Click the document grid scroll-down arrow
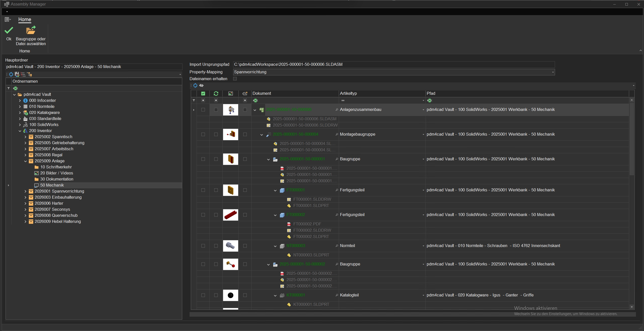The width and height of the screenshot is (644, 331). (632, 307)
